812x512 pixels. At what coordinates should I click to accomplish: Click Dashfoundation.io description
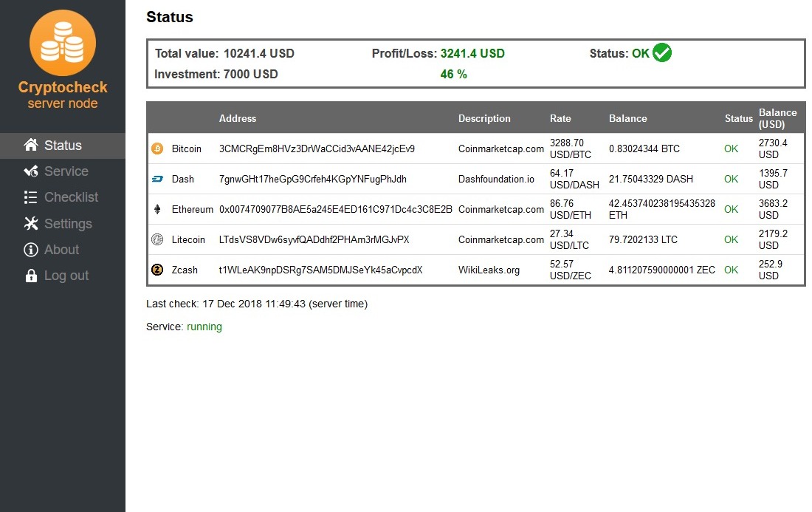496,180
